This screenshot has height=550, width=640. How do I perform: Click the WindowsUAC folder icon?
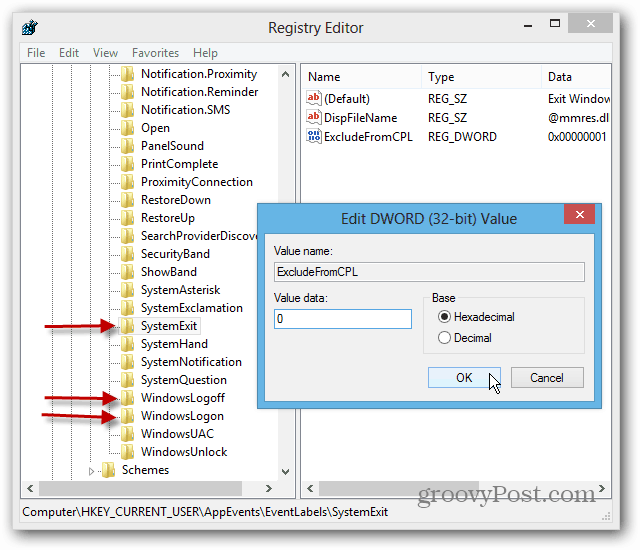click(127, 434)
